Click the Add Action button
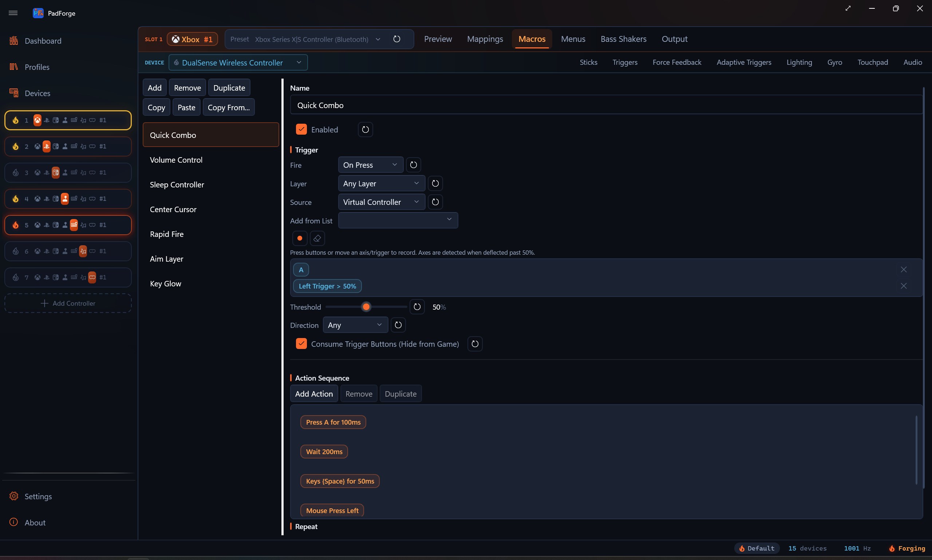This screenshot has width=932, height=560. click(314, 394)
